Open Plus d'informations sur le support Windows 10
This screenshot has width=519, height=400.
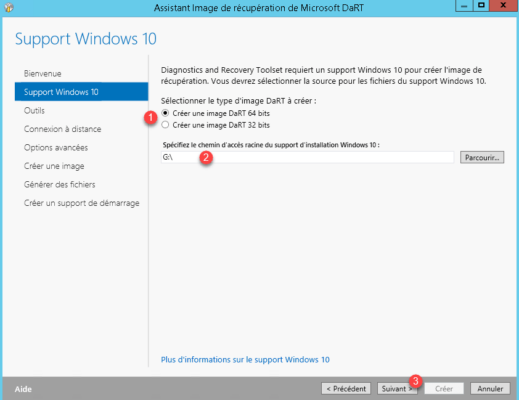245,360
